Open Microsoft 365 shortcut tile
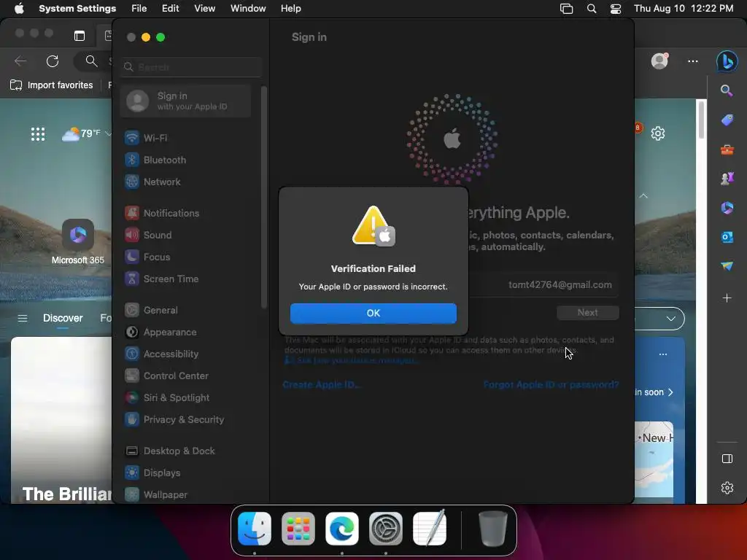The width and height of the screenshot is (747, 560). [77, 241]
